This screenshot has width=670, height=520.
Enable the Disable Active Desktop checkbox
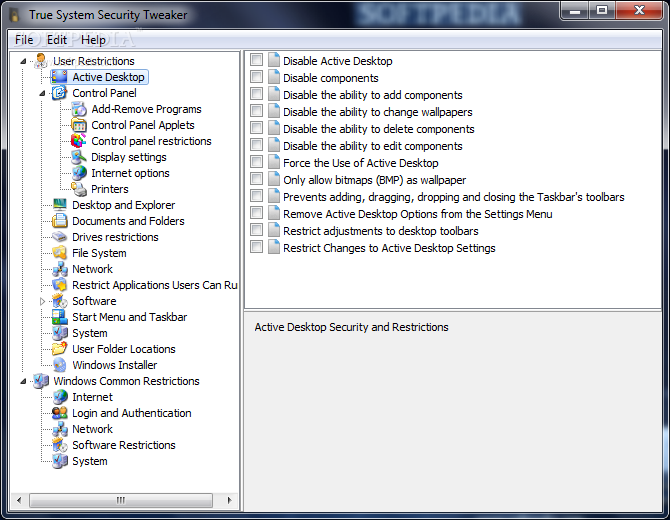click(x=256, y=60)
